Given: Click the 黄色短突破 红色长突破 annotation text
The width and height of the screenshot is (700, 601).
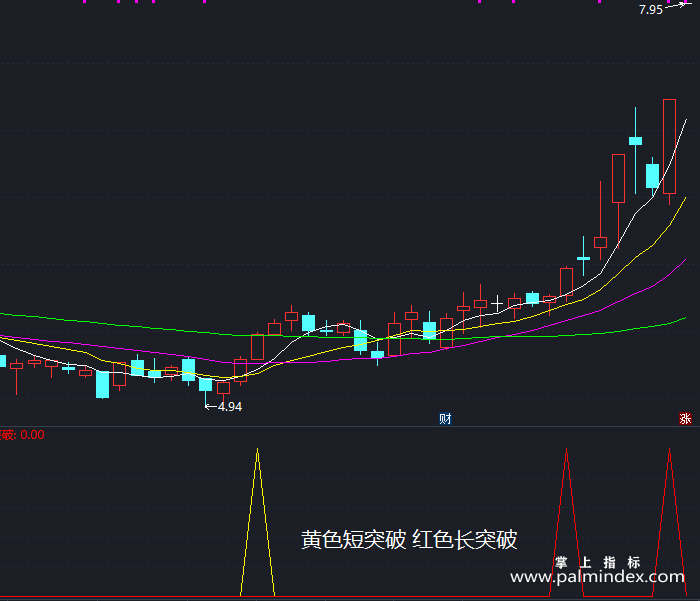Looking at the screenshot, I should pos(409,540).
